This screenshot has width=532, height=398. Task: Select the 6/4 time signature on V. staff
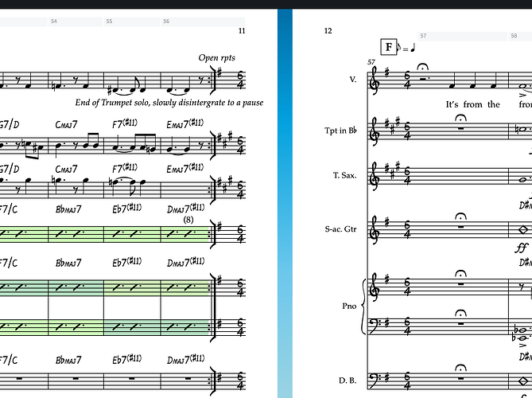coord(407,80)
